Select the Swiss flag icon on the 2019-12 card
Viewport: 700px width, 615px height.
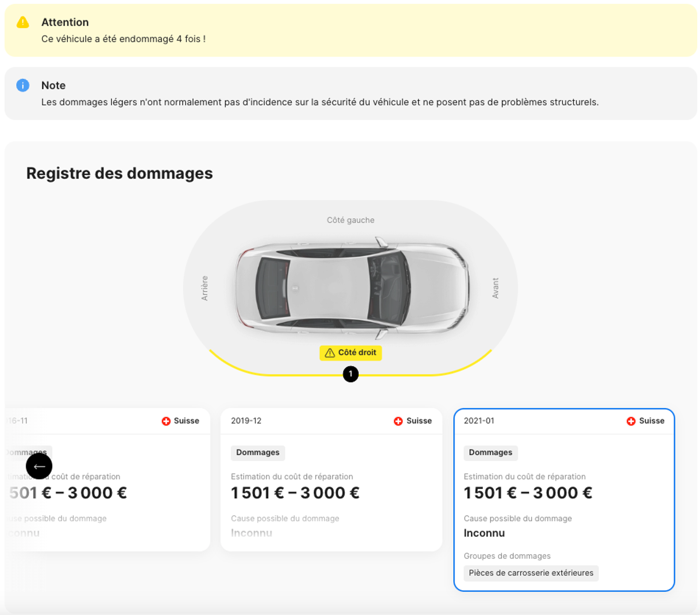[x=398, y=421]
